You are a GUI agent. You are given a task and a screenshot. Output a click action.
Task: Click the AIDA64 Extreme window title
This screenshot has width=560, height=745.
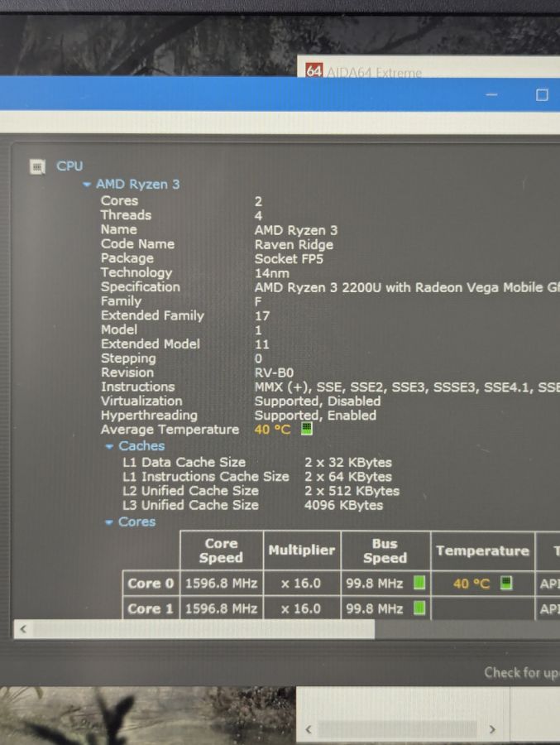click(x=374, y=72)
